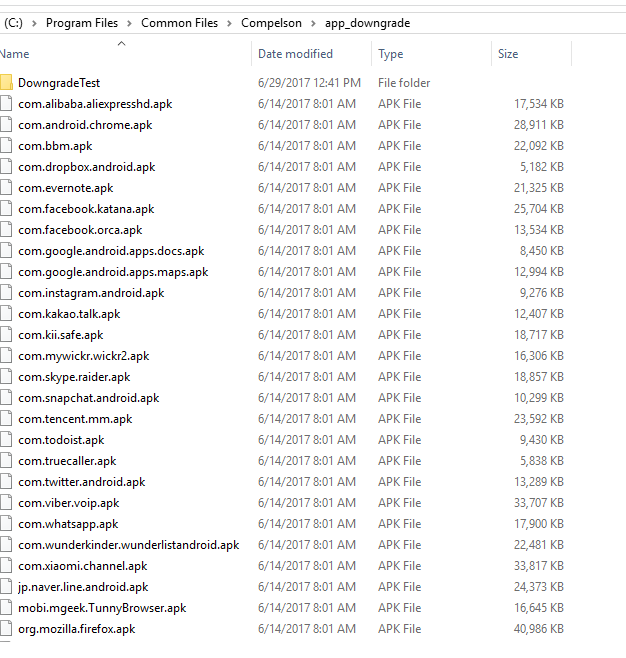
Task: Click app_downgrade breadcrumb segment
Action: point(368,23)
